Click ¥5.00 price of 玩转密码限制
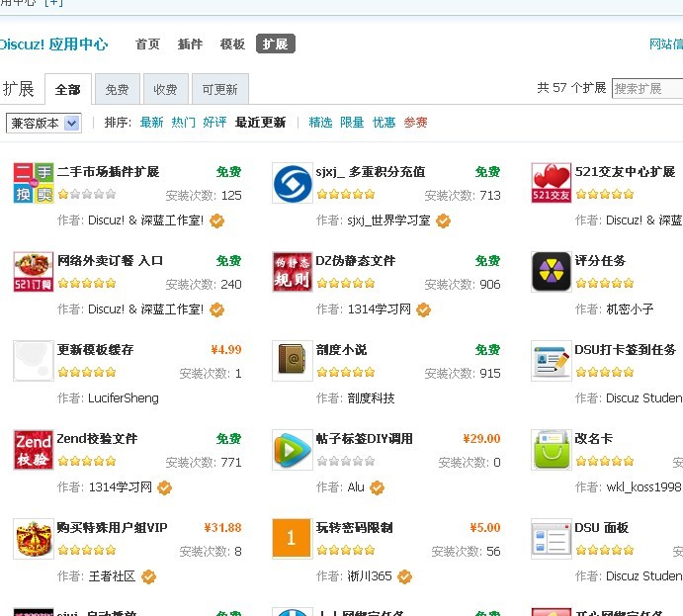The height and width of the screenshot is (616, 683). tap(484, 527)
